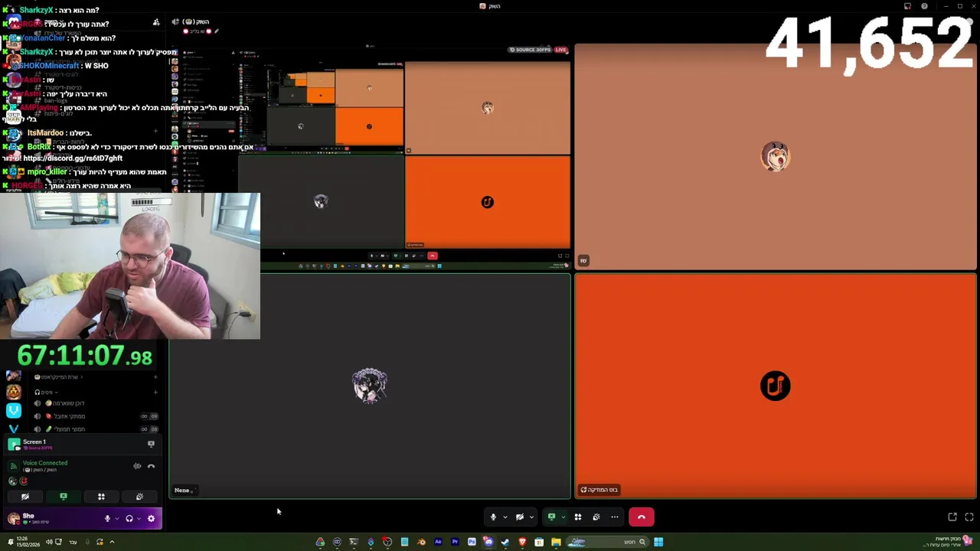Open soundboard icon in call control bar

click(596, 517)
